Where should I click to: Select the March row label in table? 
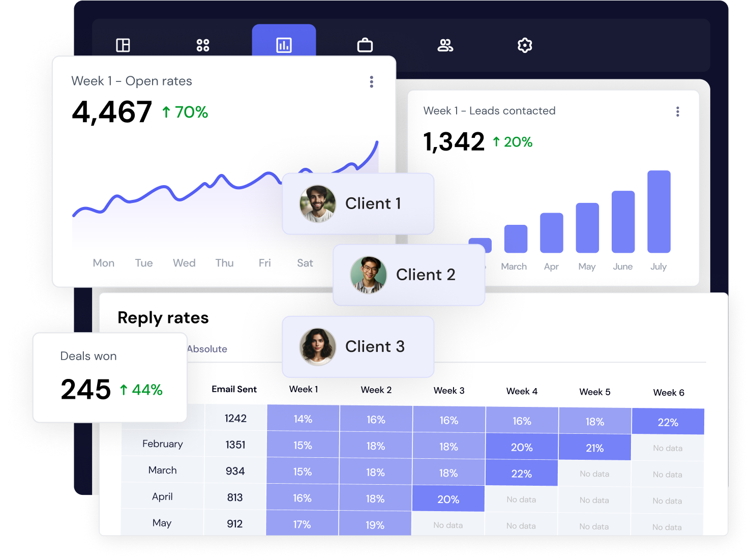pos(163,470)
